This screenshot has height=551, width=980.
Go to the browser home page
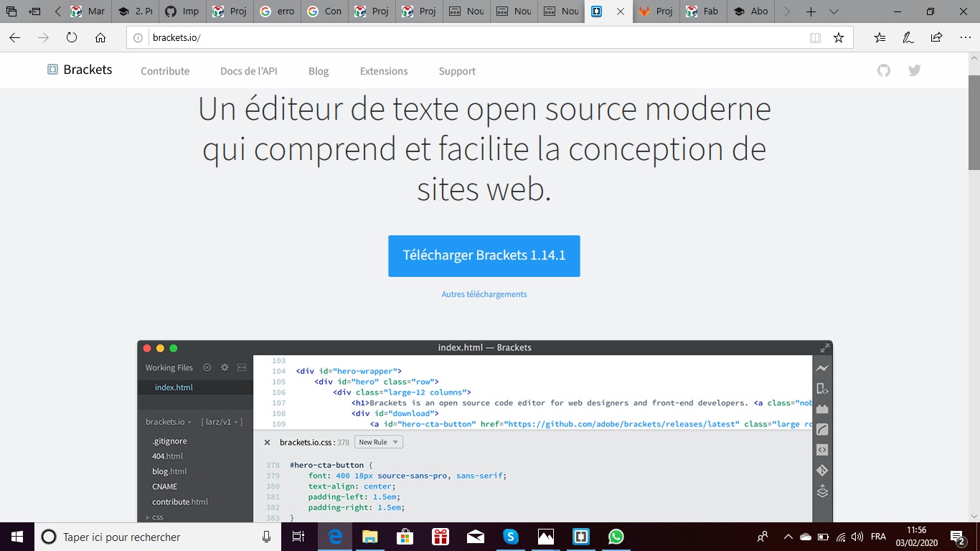[x=100, y=38]
